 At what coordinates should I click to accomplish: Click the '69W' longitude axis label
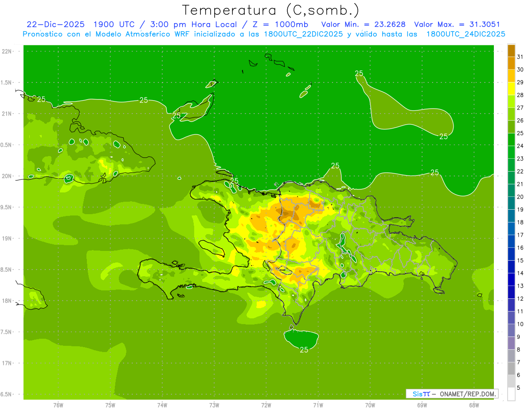(x=422, y=405)
